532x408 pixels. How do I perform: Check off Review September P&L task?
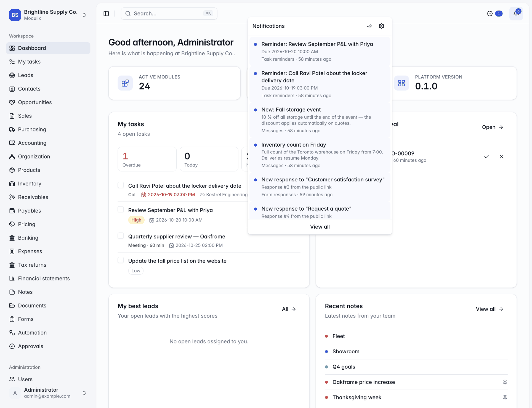coord(121,210)
